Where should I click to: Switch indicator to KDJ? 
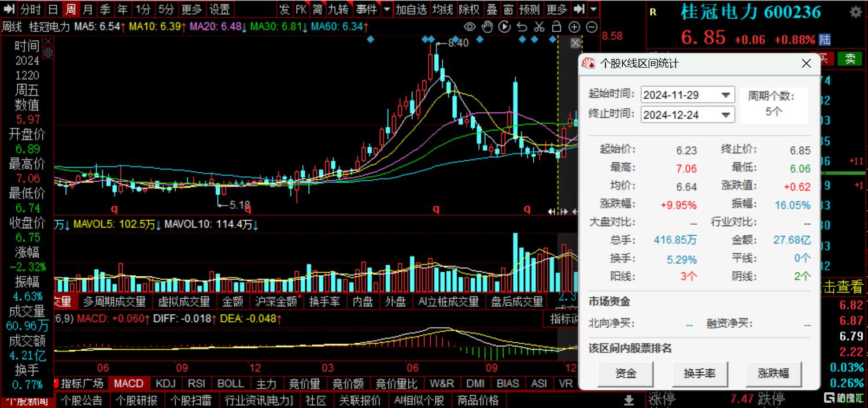165,383
